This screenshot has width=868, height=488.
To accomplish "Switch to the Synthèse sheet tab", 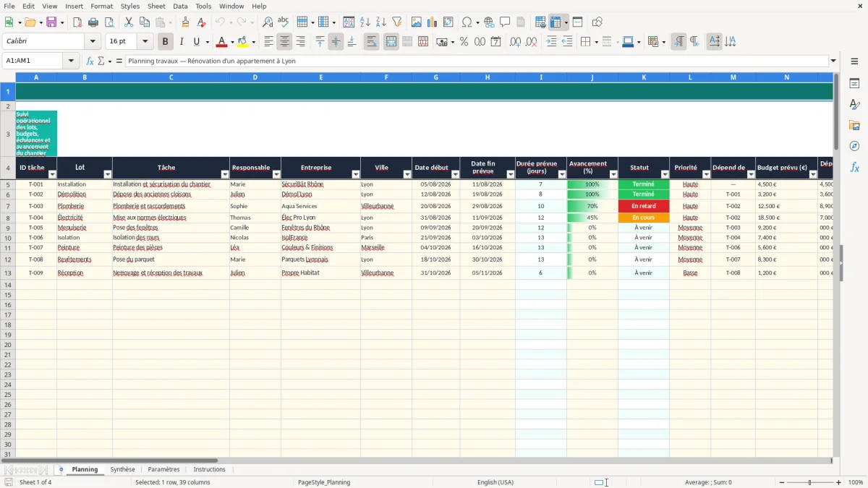I will [x=122, y=469].
